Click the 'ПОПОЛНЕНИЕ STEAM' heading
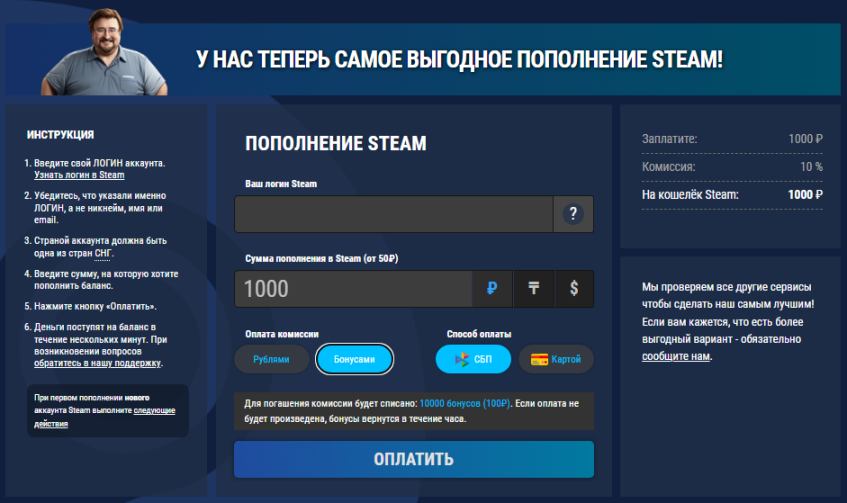This screenshot has height=503, width=847. (x=336, y=144)
